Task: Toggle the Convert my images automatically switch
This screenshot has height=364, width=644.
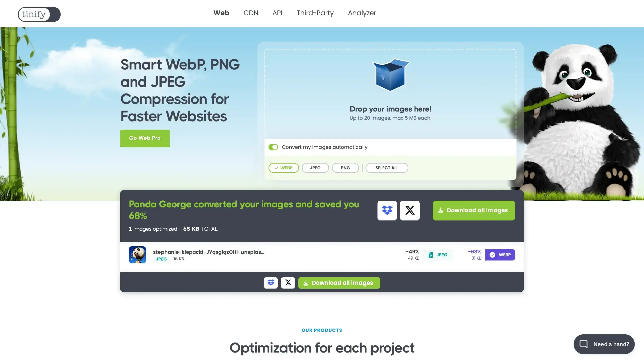Action: (273, 147)
